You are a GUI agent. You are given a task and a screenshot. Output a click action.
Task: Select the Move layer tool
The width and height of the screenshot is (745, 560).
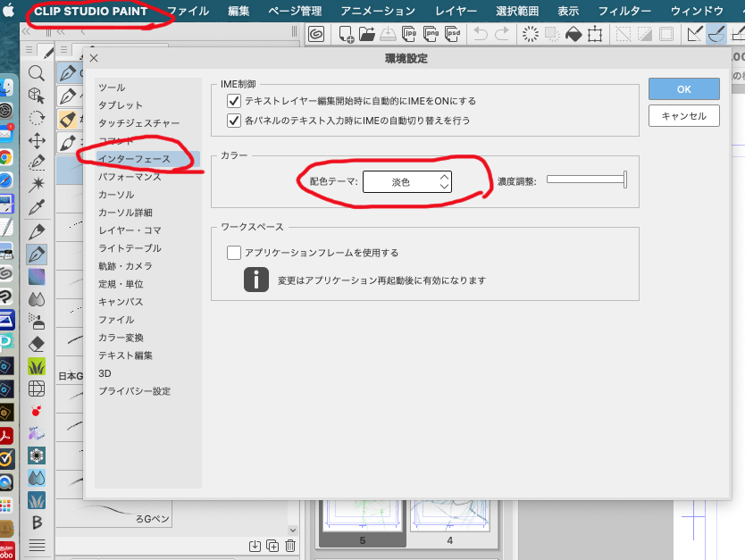point(37,140)
